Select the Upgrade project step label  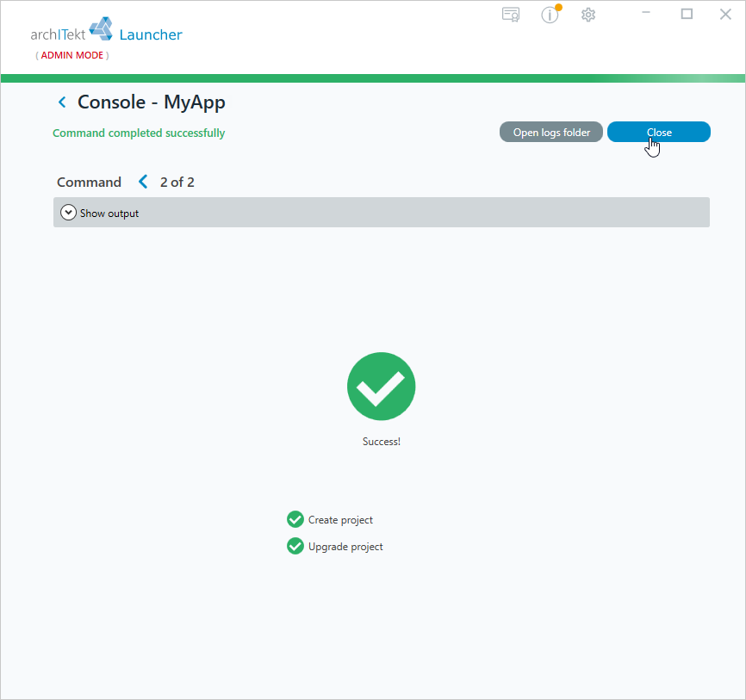point(345,547)
